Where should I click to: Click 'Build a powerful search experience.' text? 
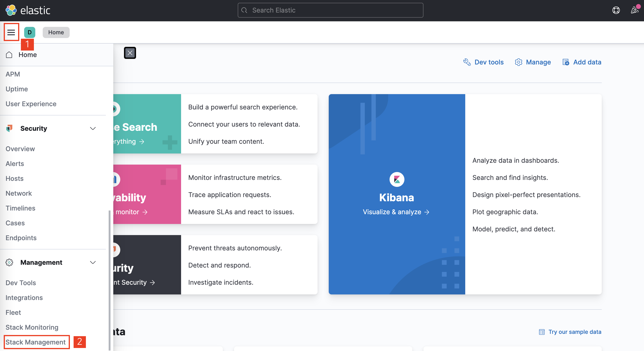click(x=243, y=107)
